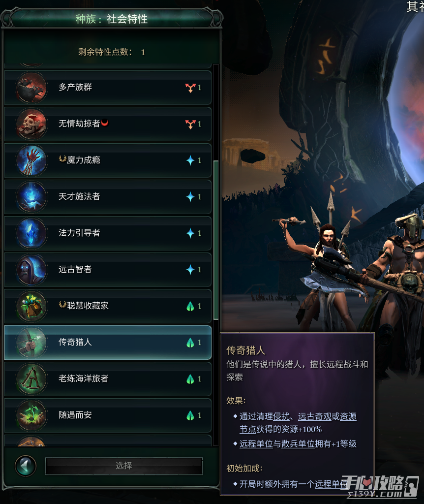Viewport: 424px width, 504px height.
Task: Click the 天才施法者 blue flame icon
Action: (x=31, y=197)
